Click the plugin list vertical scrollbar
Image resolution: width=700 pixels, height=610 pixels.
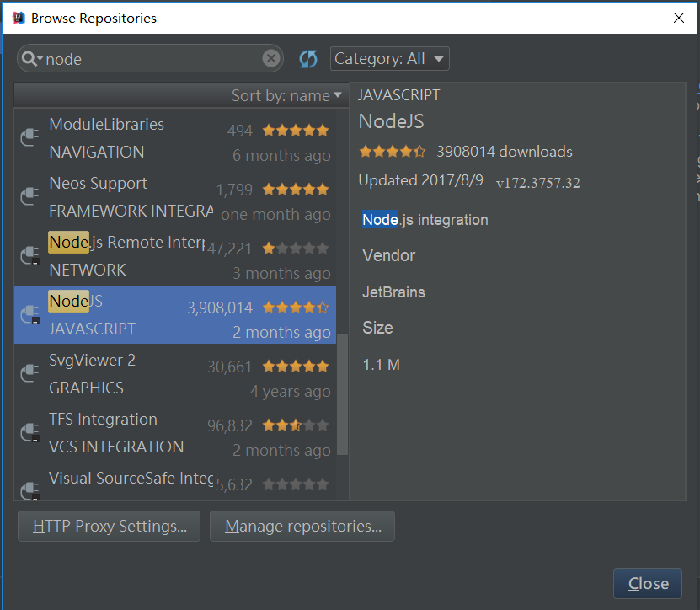[342, 393]
